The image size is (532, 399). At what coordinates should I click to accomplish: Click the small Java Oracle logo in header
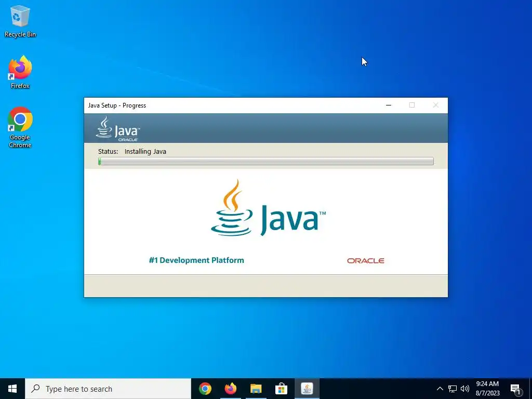[118, 129]
